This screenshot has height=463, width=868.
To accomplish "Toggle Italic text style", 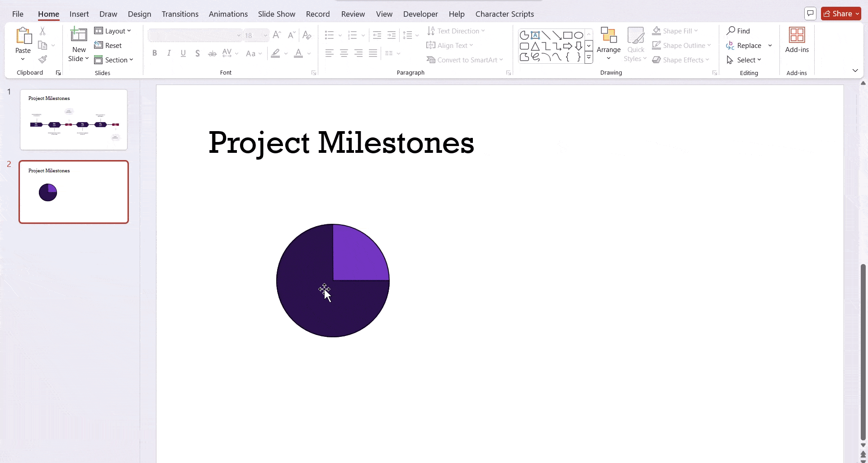I will click(x=169, y=53).
